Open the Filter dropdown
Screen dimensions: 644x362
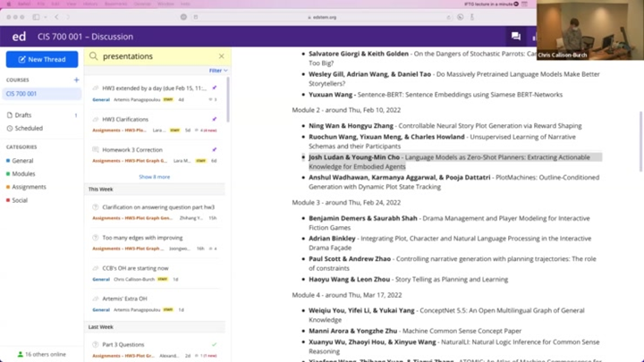[218, 71]
